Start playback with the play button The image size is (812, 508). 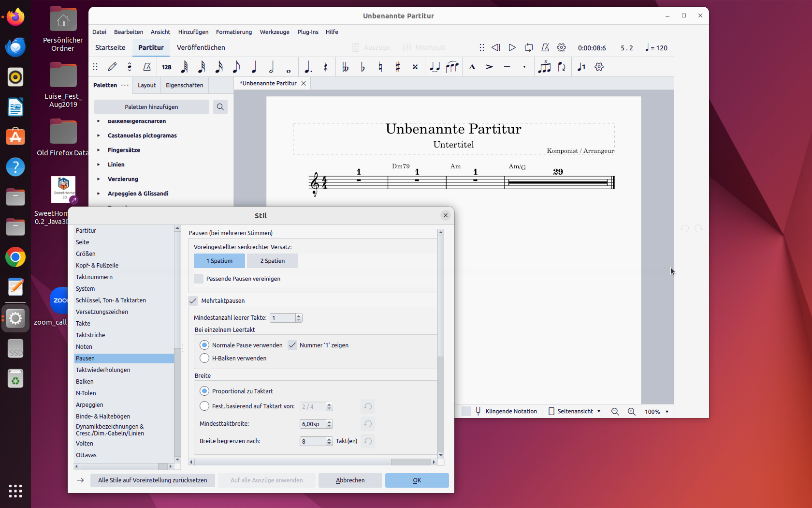click(x=512, y=47)
